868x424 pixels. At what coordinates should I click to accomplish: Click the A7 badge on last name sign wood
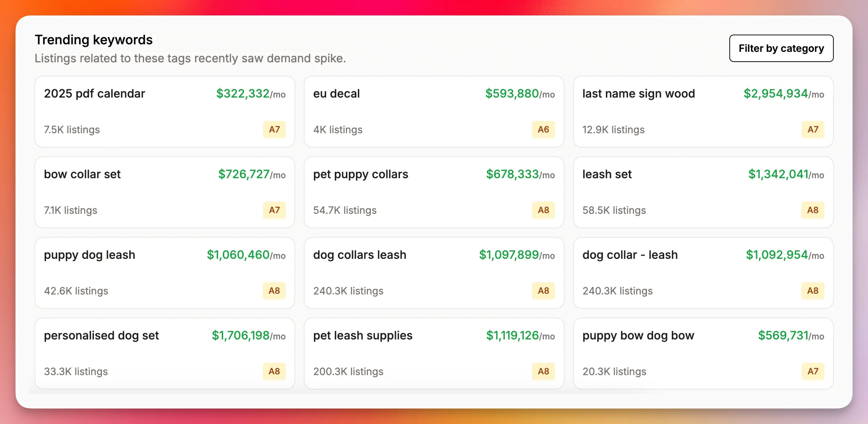(813, 130)
